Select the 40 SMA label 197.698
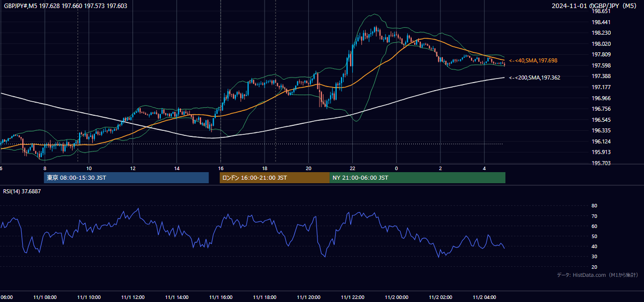The image size is (644, 302). (x=533, y=60)
